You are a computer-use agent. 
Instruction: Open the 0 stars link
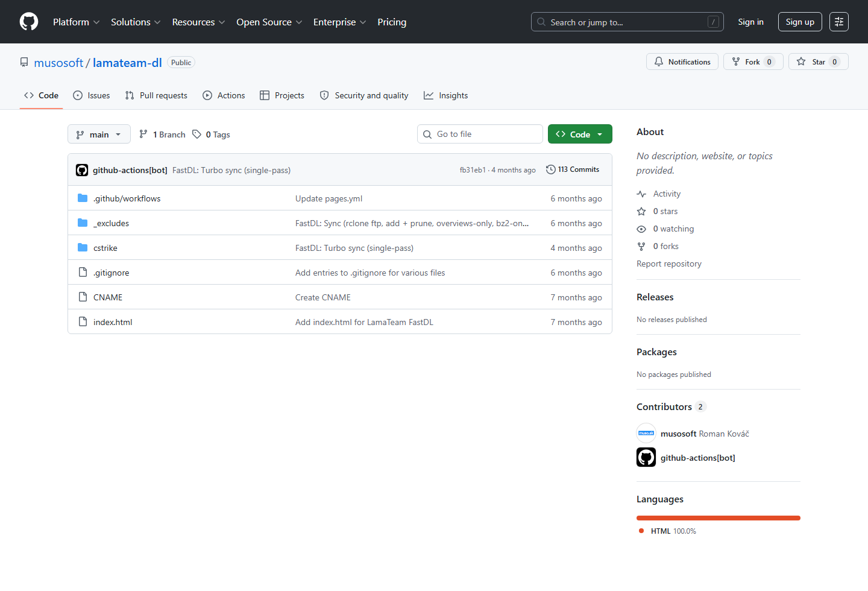[x=658, y=211]
